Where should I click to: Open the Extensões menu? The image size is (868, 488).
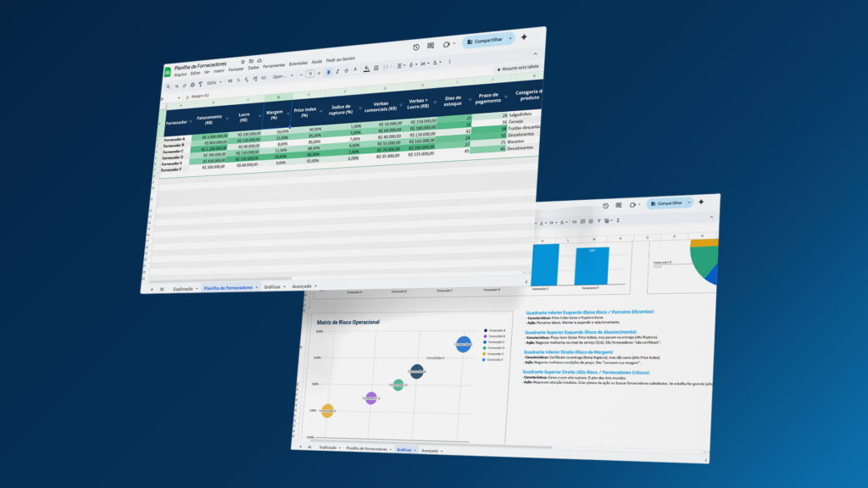pyautogui.click(x=298, y=64)
